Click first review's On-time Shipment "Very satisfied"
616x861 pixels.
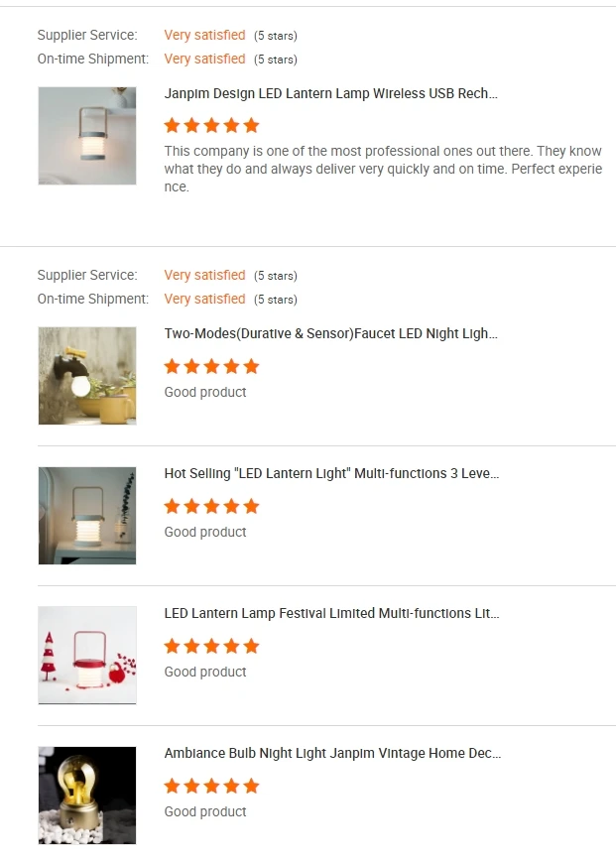(x=204, y=60)
